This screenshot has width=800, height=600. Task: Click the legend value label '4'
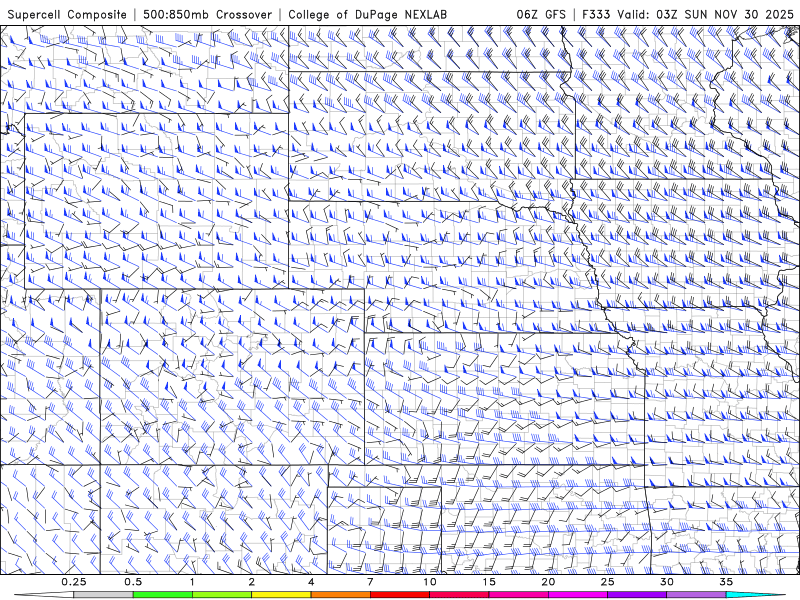pos(311,582)
